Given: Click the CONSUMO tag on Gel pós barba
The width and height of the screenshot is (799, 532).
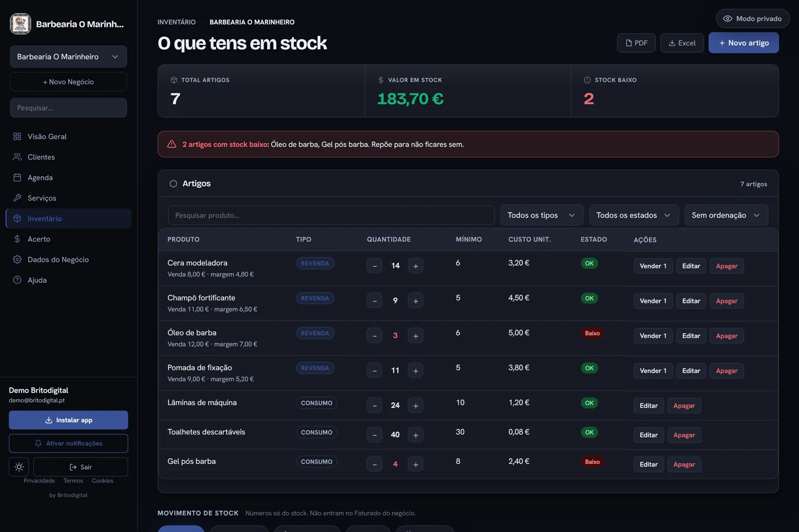Looking at the screenshot, I should coord(317,462).
